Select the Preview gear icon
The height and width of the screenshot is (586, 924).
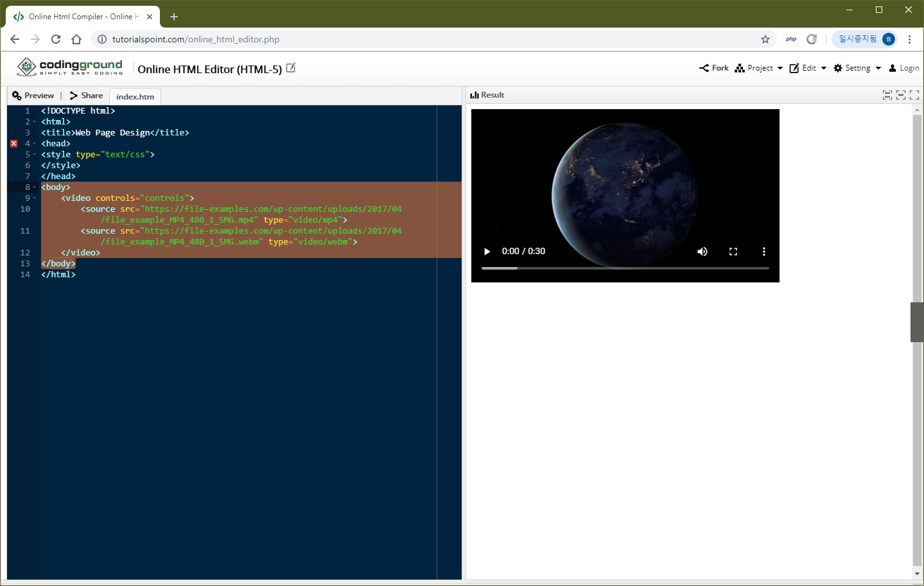pos(15,95)
